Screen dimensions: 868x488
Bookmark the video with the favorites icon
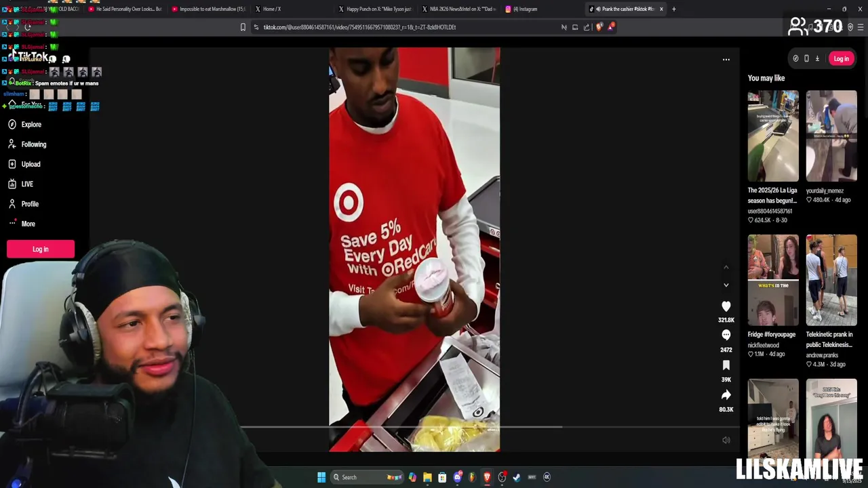[726, 365]
